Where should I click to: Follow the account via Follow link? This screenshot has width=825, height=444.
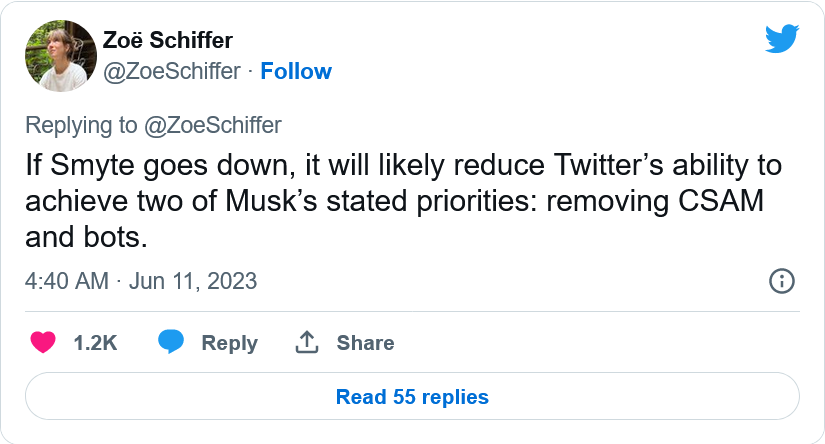296,71
